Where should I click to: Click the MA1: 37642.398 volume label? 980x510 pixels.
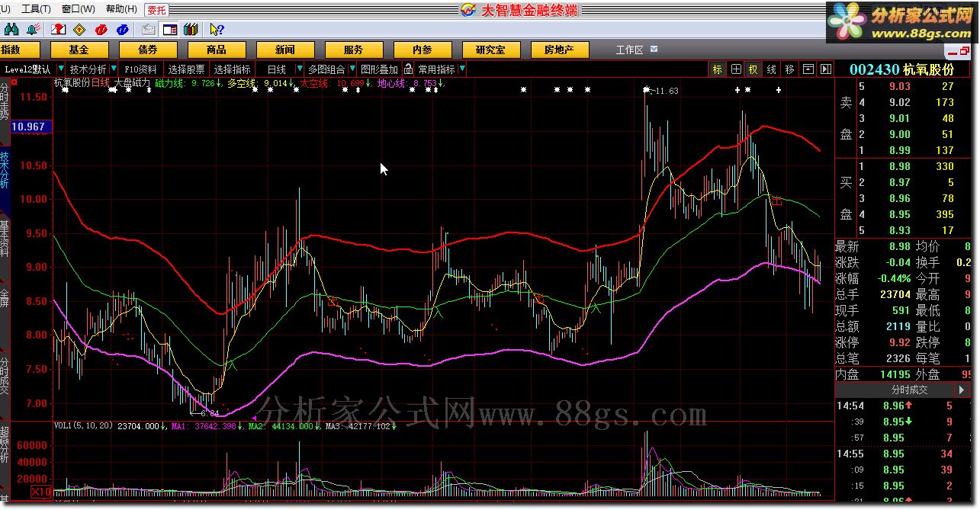click(x=203, y=426)
